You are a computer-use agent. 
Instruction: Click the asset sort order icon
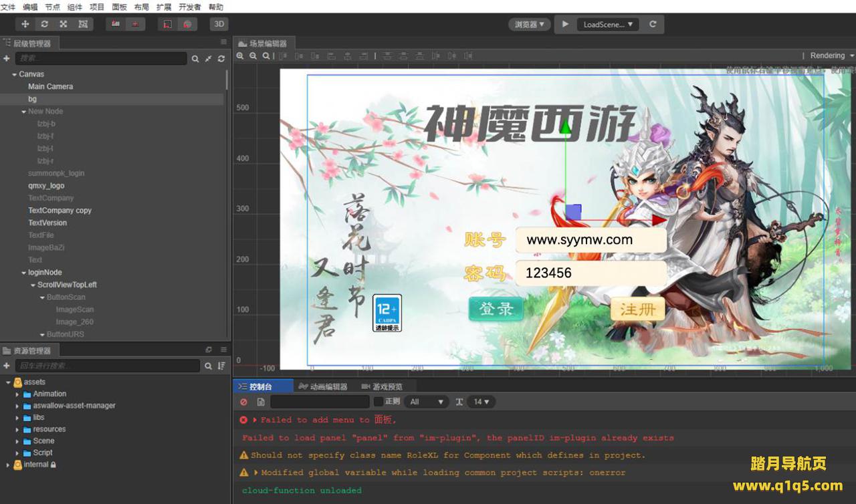click(221, 366)
